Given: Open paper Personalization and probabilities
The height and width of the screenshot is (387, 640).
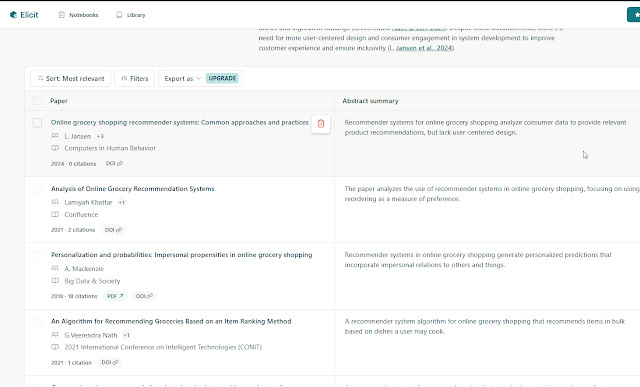Looking at the screenshot, I should (x=182, y=255).
